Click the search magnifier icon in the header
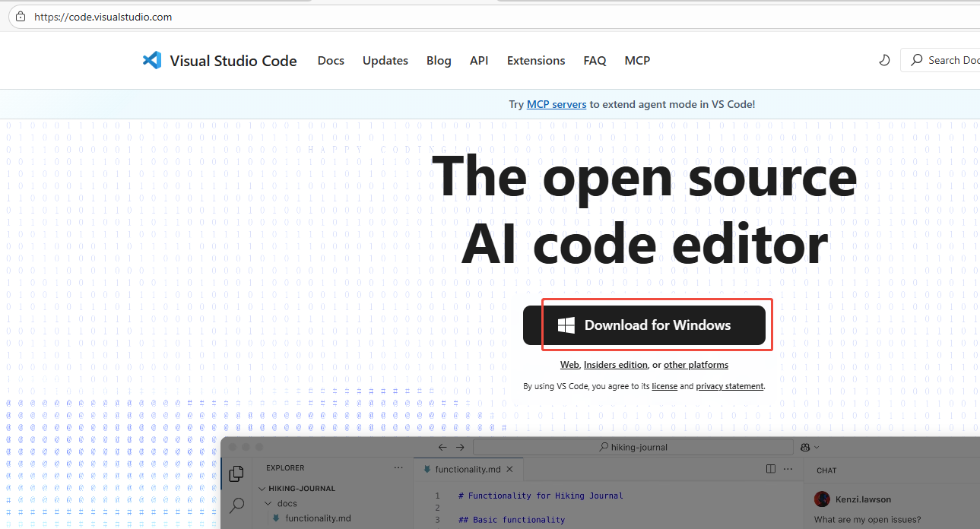The width and height of the screenshot is (980, 529). click(x=916, y=60)
